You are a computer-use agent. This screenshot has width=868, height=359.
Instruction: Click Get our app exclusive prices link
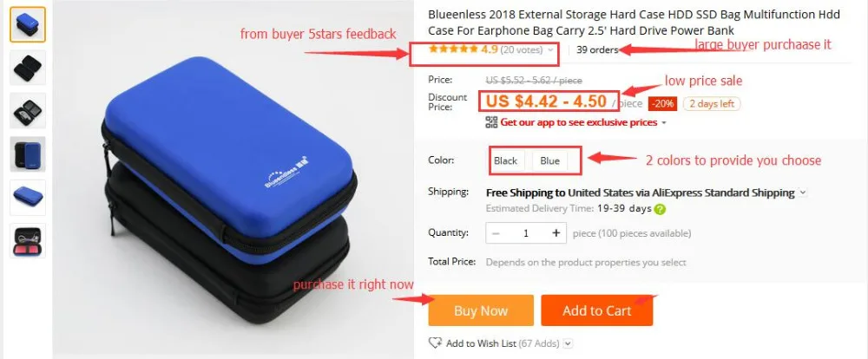(x=578, y=122)
